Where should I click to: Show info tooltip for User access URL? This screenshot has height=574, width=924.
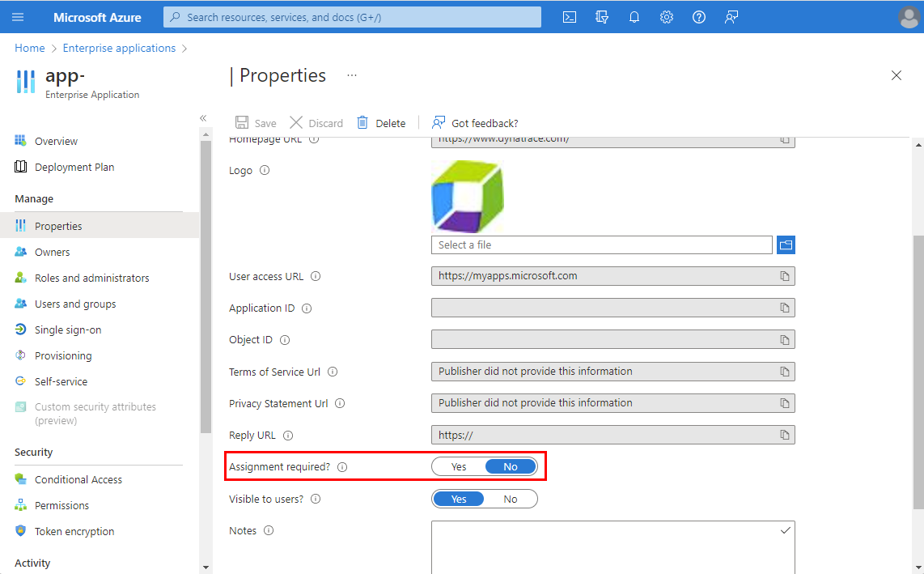(316, 276)
